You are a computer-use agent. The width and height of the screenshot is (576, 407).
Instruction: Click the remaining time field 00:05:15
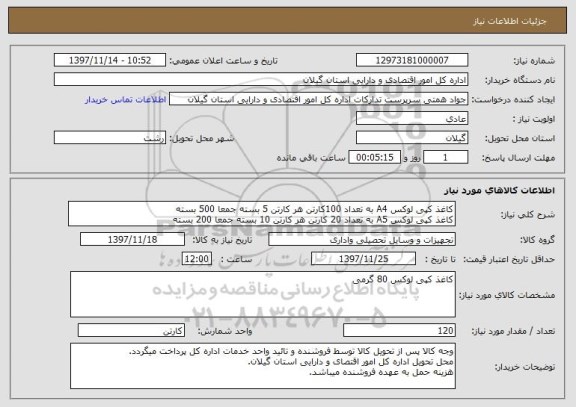point(374,157)
